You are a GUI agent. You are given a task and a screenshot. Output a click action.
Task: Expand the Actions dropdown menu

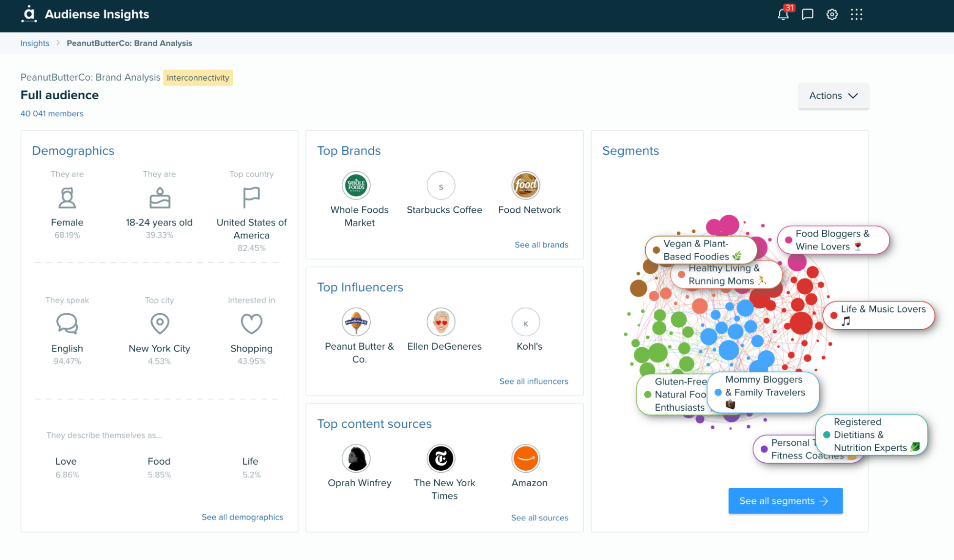pyautogui.click(x=833, y=95)
